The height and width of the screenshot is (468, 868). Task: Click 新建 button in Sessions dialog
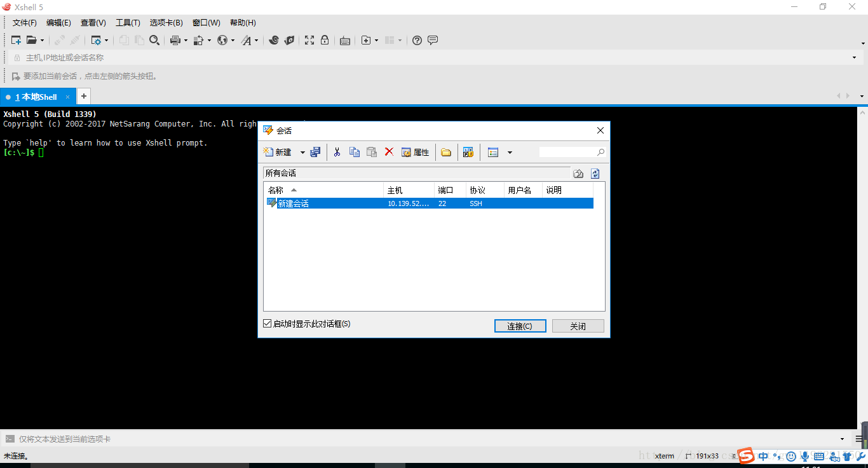[x=278, y=153]
